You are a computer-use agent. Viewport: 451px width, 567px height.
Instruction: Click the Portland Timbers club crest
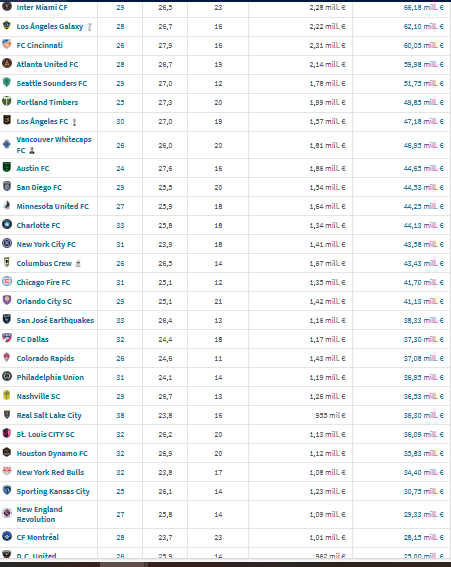(x=7, y=101)
